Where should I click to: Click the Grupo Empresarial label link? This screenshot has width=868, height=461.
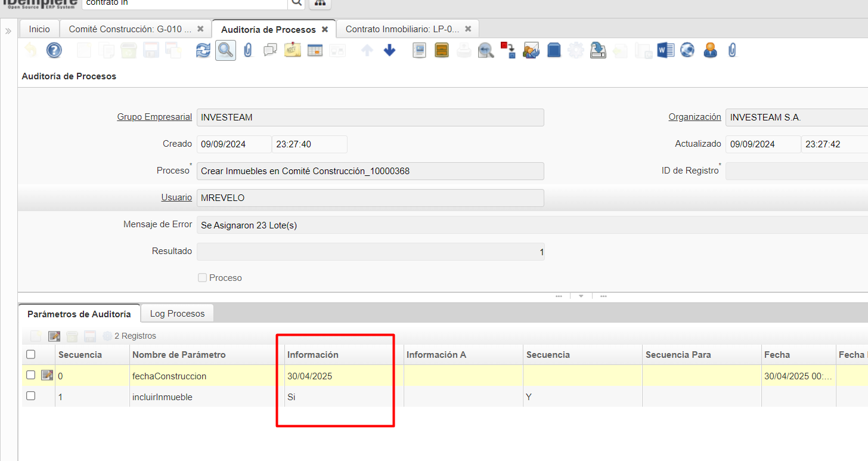[154, 117]
